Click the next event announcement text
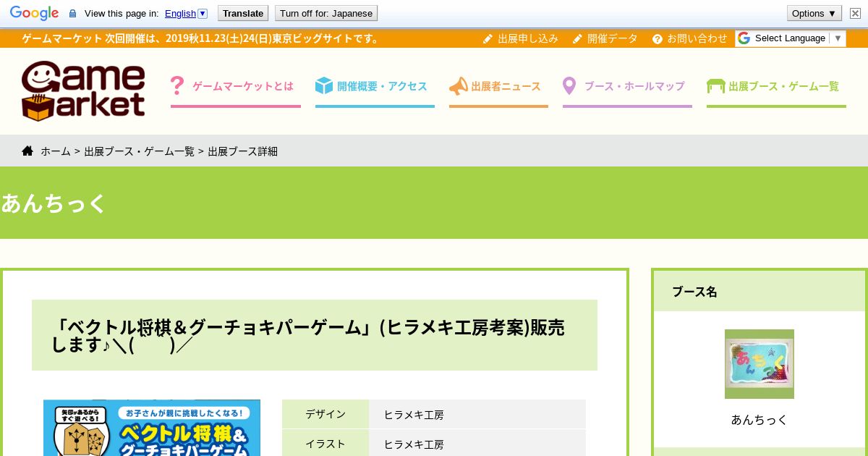 click(202, 38)
